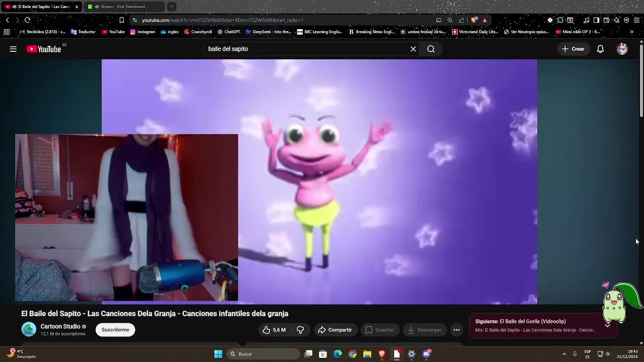Click the Guardar button
The image size is (644, 362).
pos(379,330)
